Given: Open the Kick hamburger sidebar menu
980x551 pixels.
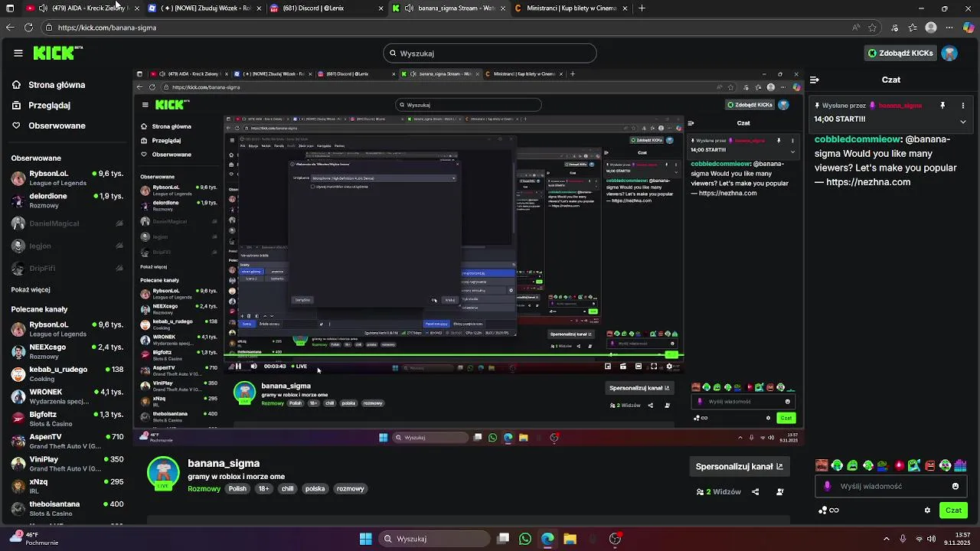Looking at the screenshot, I should point(18,53).
